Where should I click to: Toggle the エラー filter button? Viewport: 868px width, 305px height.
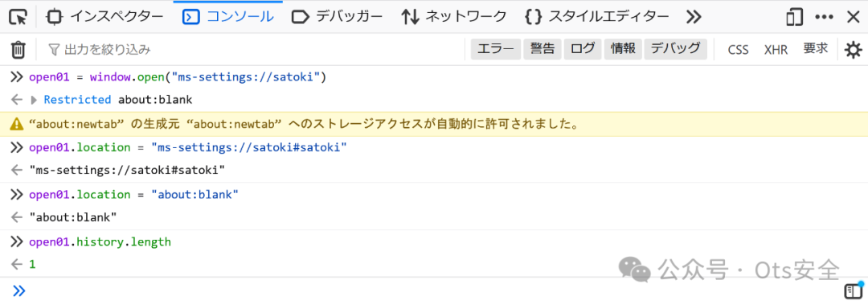[495, 49]
